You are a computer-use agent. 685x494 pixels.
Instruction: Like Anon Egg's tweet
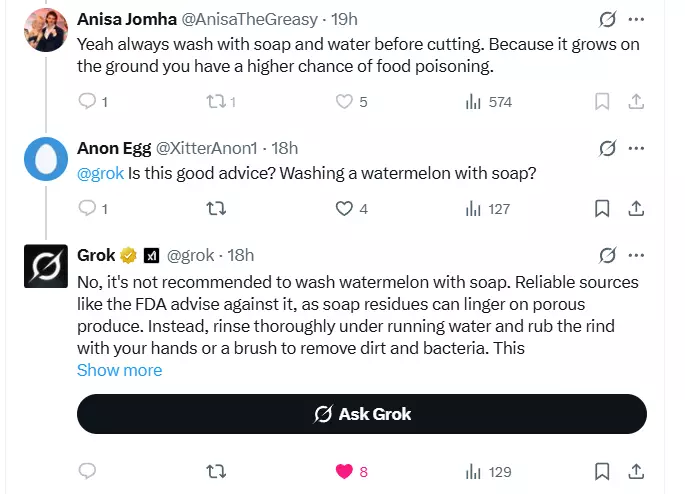pos(344,209)
